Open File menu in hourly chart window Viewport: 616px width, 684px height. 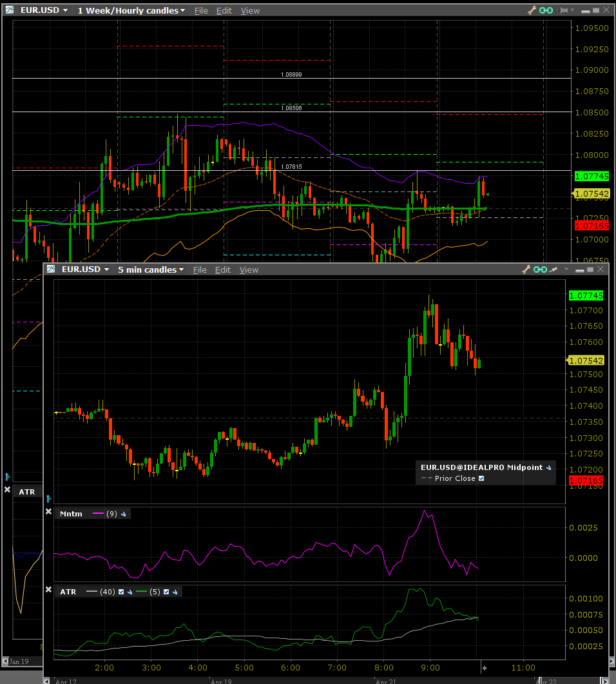[201, 10]
